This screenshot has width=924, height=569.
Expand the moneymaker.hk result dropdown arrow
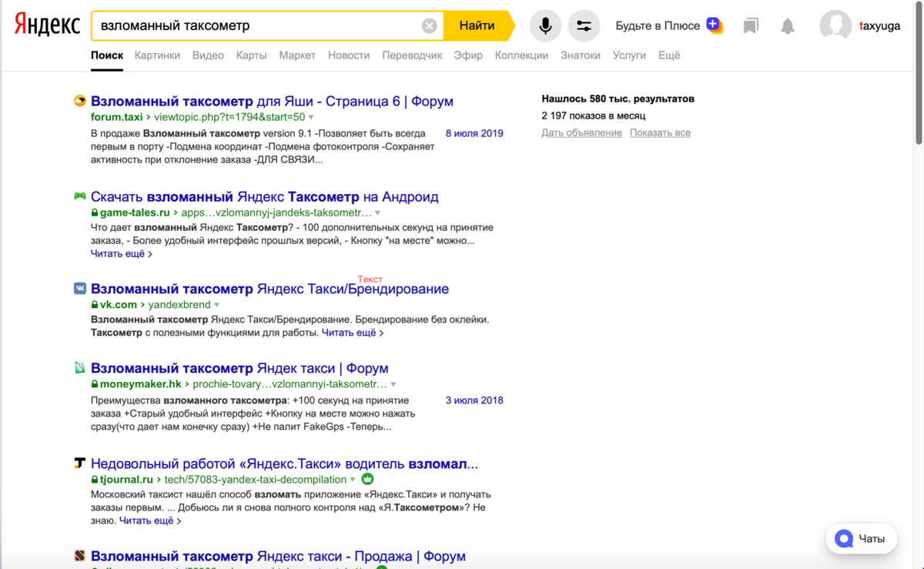393,385
